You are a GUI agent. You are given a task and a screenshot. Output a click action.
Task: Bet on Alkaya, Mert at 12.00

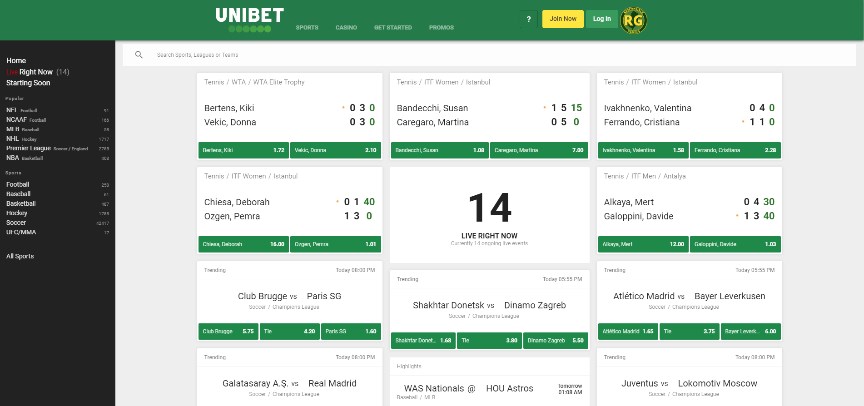click(x=642, y=244)
